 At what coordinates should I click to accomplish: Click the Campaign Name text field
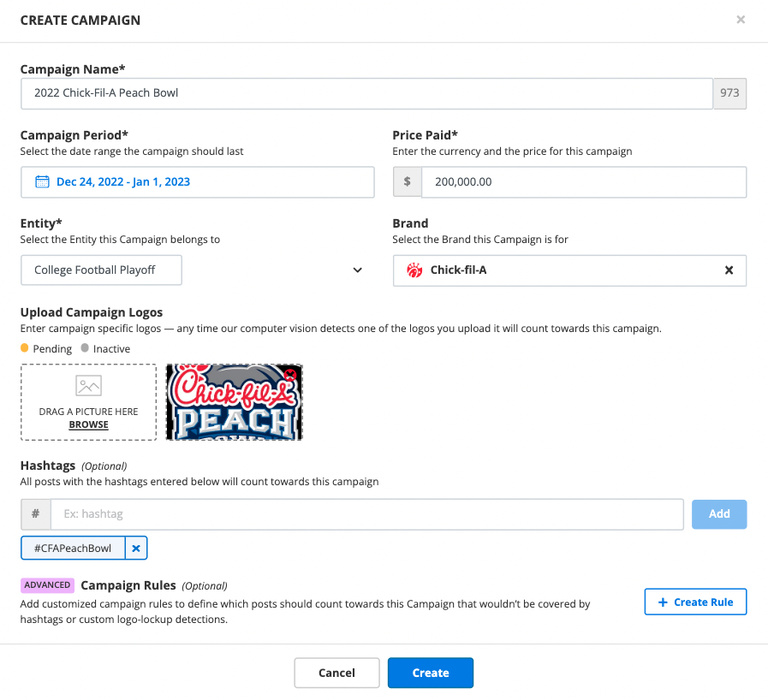coord(366,93)
